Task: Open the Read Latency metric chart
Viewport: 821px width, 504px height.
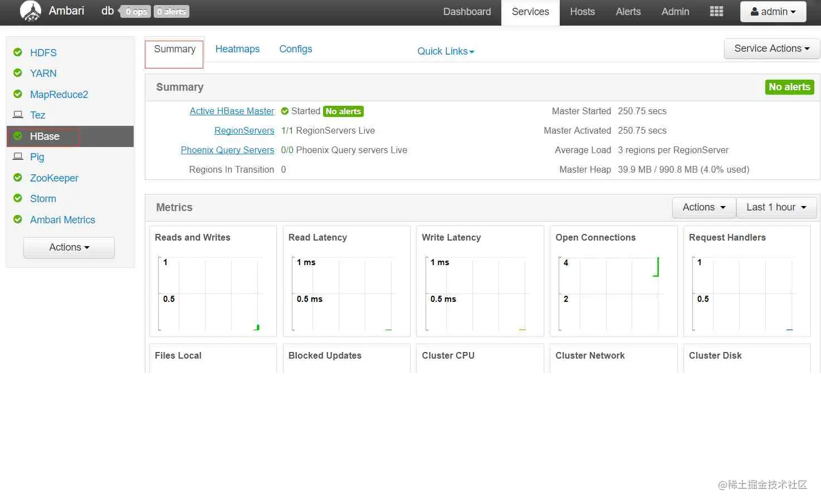Action: (x=346, y=281)
